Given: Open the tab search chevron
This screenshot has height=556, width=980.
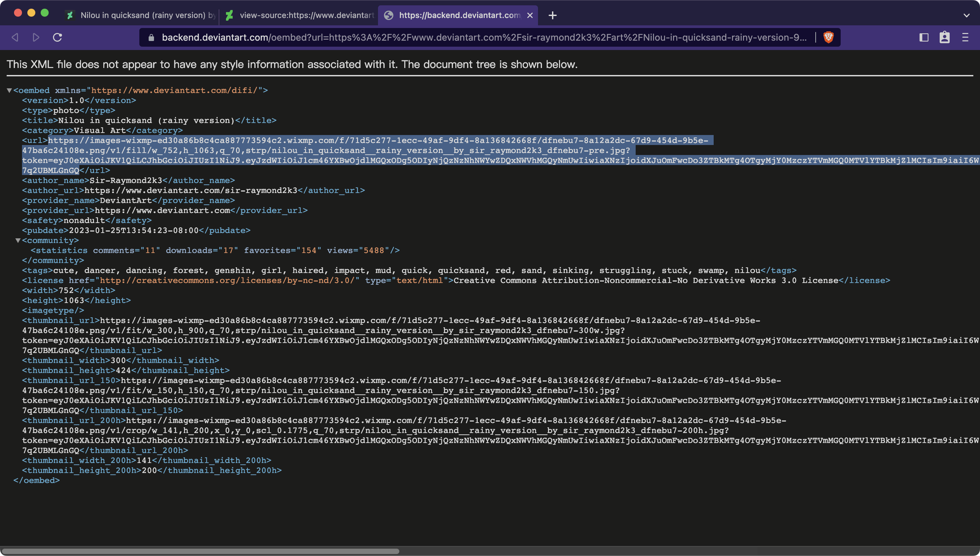Looking at the screenshot, I should 967,15.
